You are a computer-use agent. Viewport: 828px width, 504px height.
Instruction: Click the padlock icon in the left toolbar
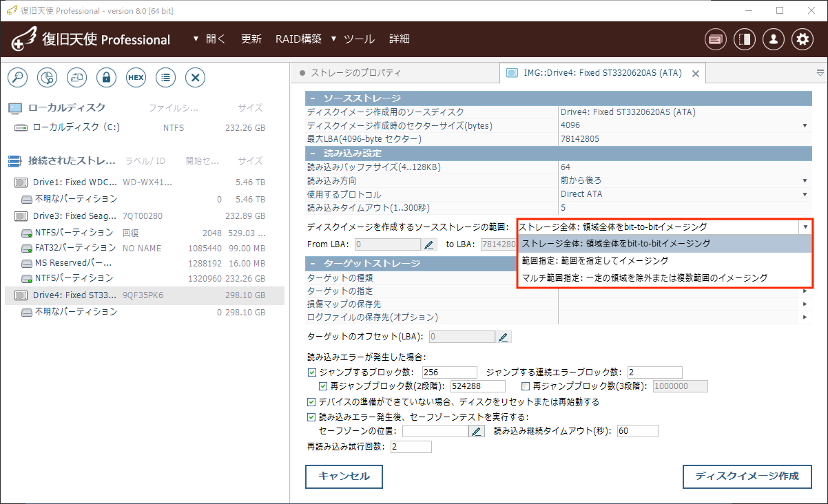point(106,78)
